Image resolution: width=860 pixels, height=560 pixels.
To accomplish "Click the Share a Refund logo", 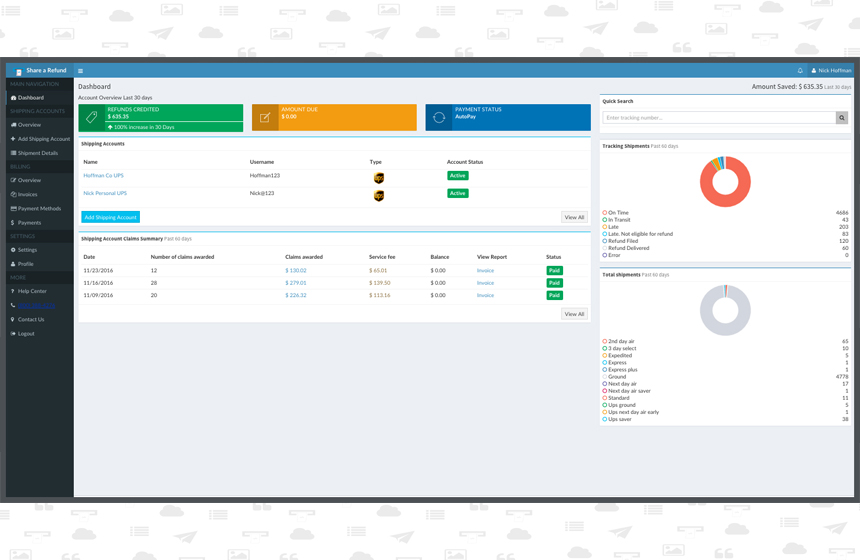I will (x=40, y=71).
